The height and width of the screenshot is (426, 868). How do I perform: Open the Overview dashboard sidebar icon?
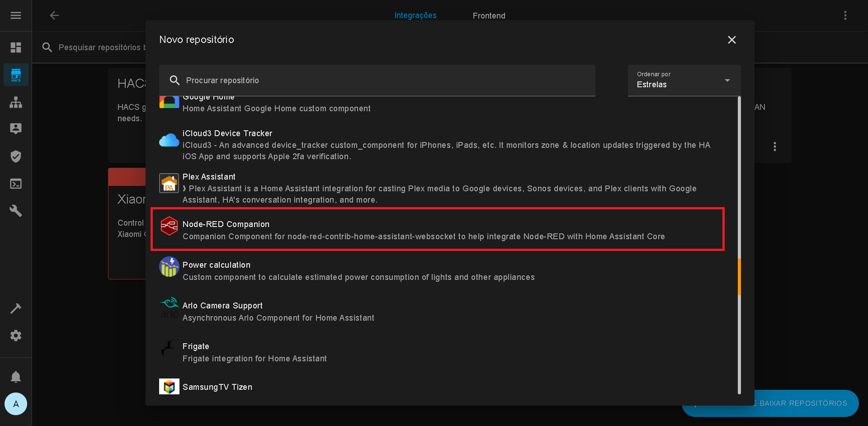click(x=16, y=47)
